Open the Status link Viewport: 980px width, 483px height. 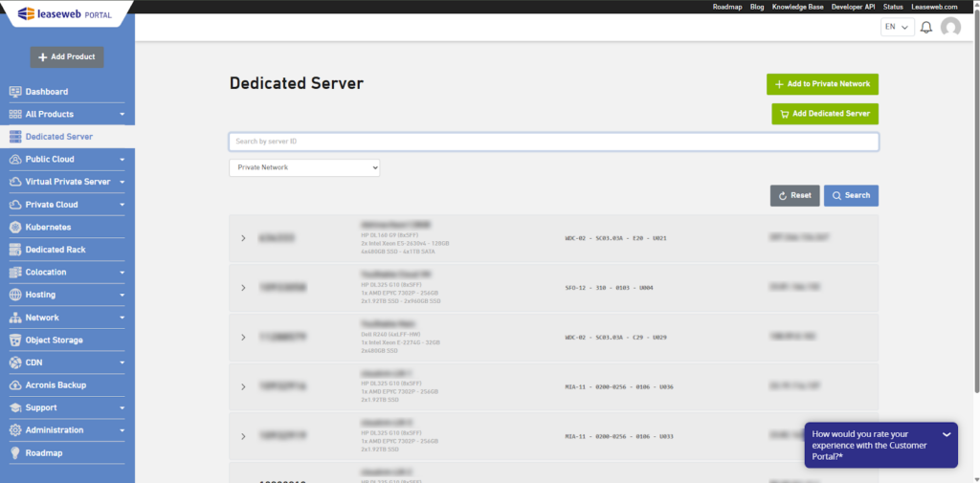click(x=893, y=7)
